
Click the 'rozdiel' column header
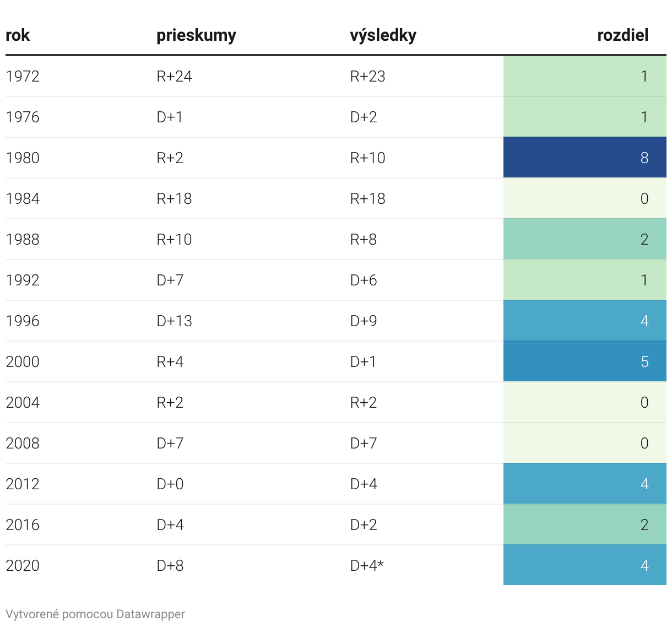tap(622, 35)
